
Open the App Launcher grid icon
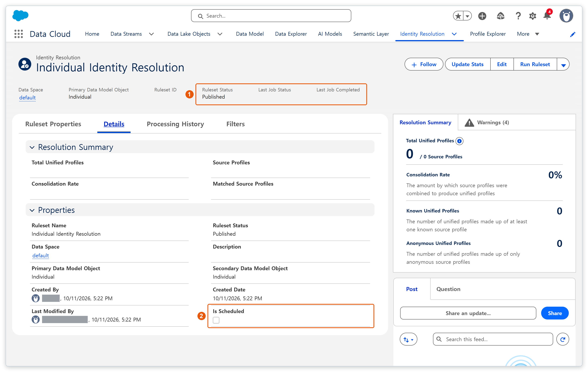19,34
